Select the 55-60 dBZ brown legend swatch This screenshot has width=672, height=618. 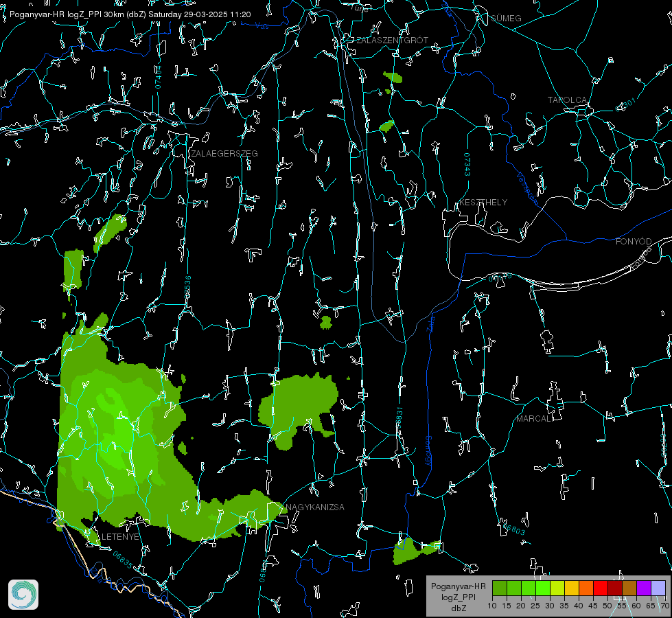[629, 588]
